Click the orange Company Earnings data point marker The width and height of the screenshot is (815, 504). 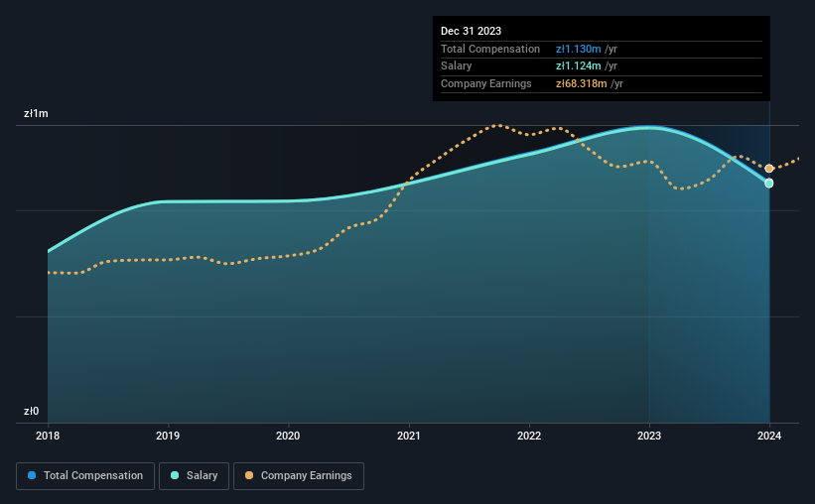pyautogui.click(x=769, y=169)
